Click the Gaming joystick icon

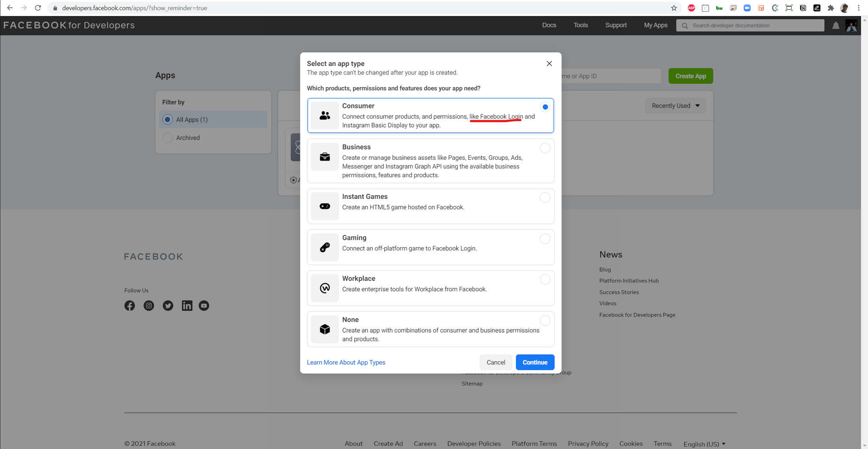pos(325,247)
